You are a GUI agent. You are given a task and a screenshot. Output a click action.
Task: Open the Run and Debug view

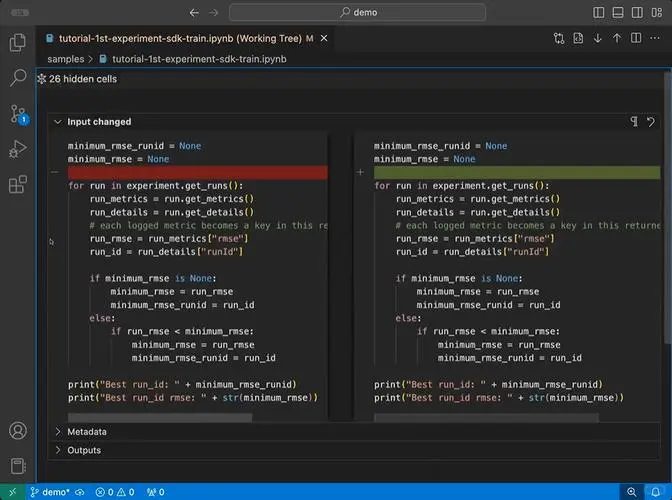18,149
